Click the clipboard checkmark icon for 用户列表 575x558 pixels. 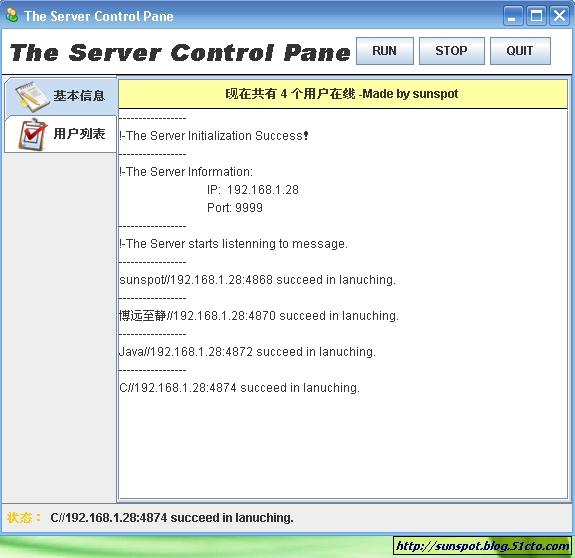pos(33,134)
